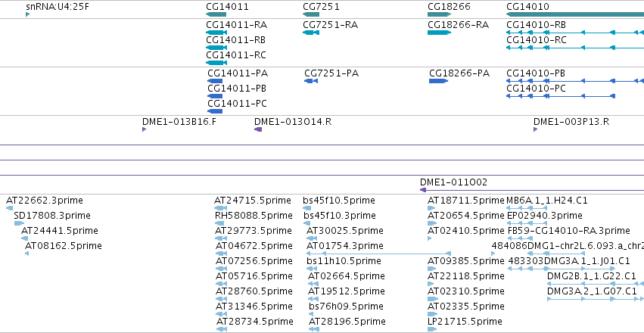Click protein CG14011-PA
The width and height of the screenshot is (644, 333).
[238, 73]
